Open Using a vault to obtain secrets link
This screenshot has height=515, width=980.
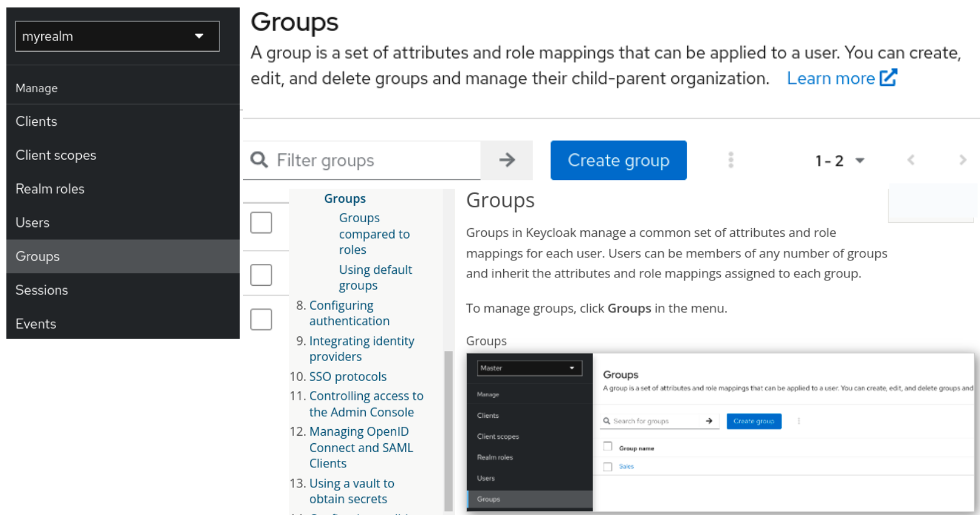click(352, 491)
